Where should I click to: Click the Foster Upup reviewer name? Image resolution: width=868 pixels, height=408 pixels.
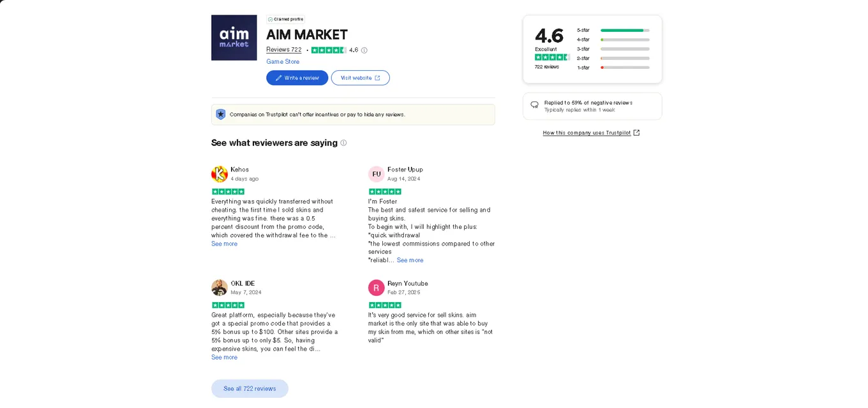coord(405,170)
